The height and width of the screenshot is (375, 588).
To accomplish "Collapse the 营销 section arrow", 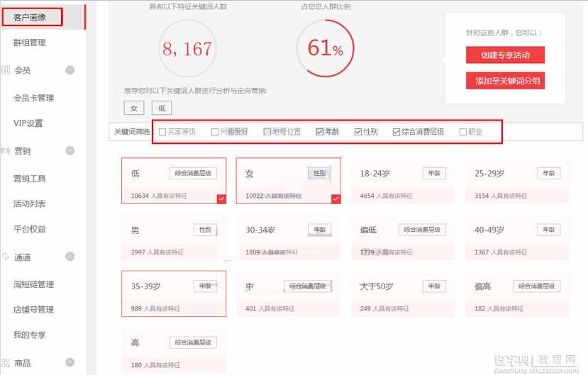I will [70, 150].
